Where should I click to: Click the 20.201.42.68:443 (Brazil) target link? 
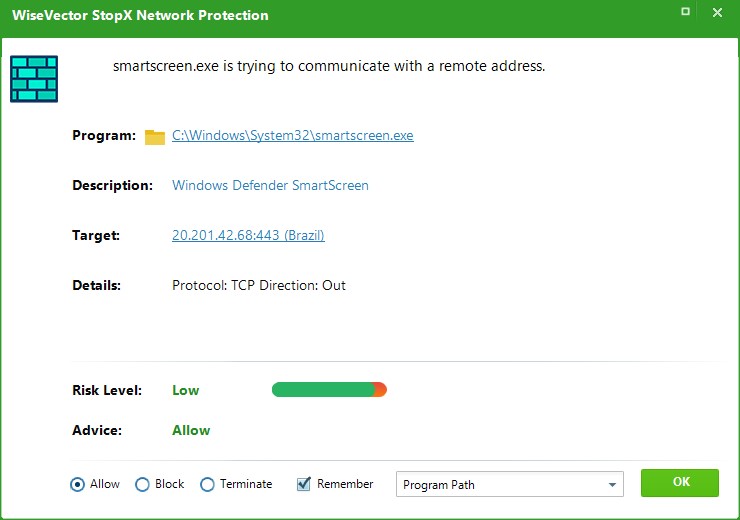[x=248, y=236]
